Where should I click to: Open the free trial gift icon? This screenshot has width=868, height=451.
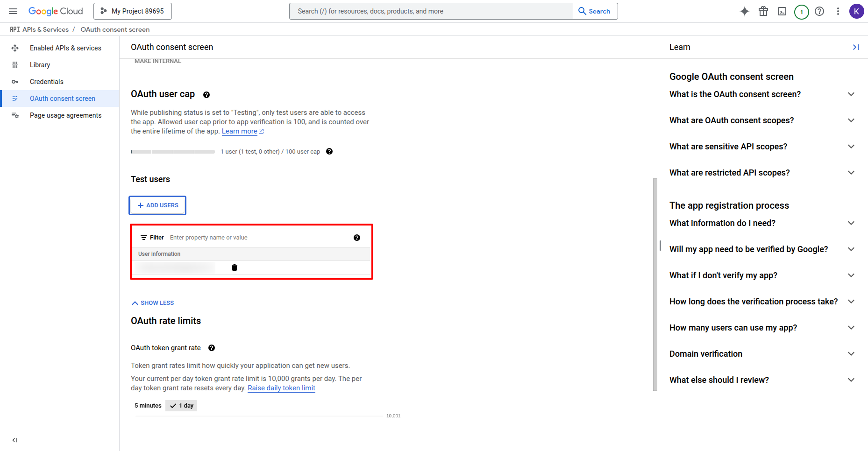763,11
